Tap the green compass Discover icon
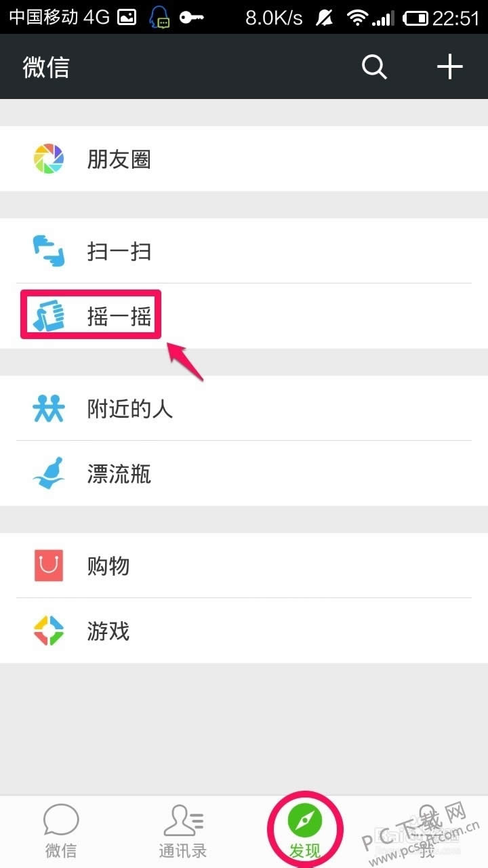This screenshot has height=868, width=488. [306, 818]
